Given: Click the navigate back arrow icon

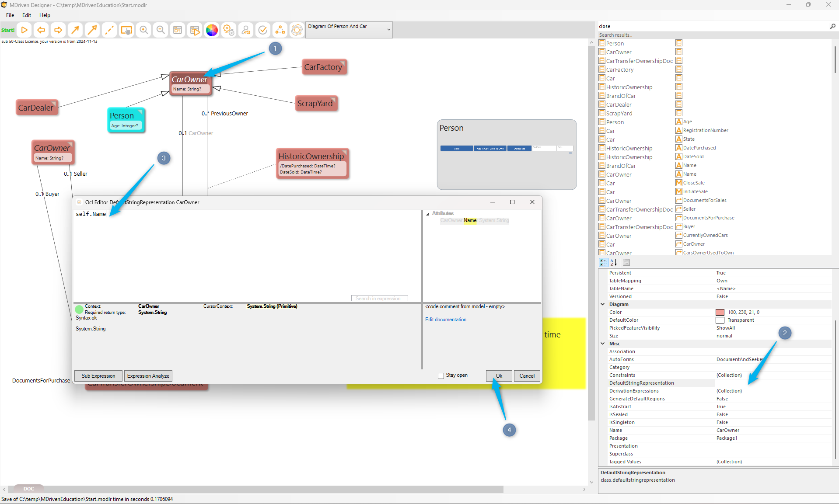Looking at the screenshot, I should tap(41, 30).
